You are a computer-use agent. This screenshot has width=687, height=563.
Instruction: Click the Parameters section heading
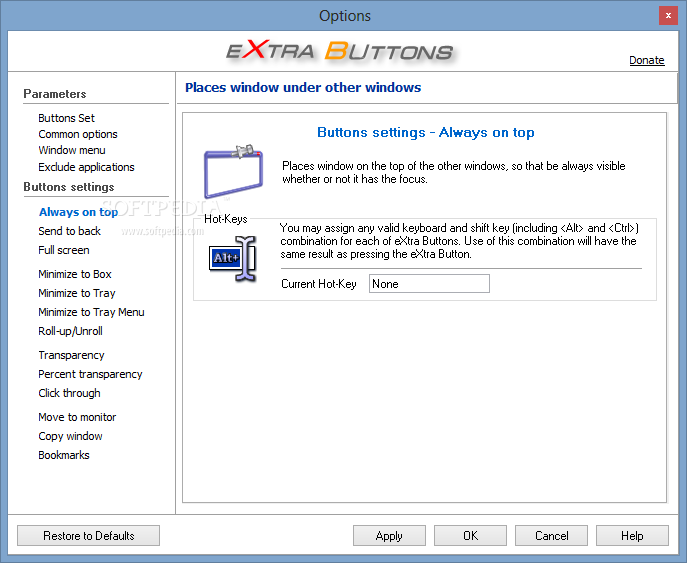tap(55, 94)
